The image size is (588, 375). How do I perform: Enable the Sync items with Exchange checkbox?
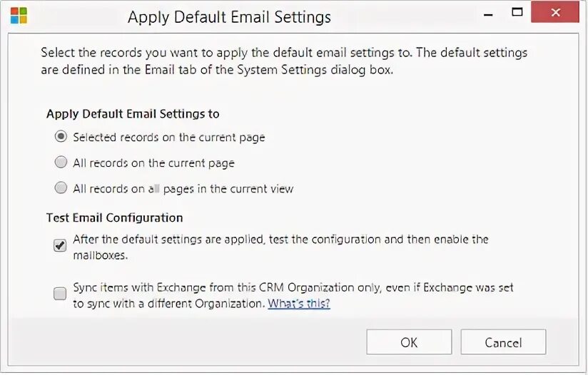(61, 293)
